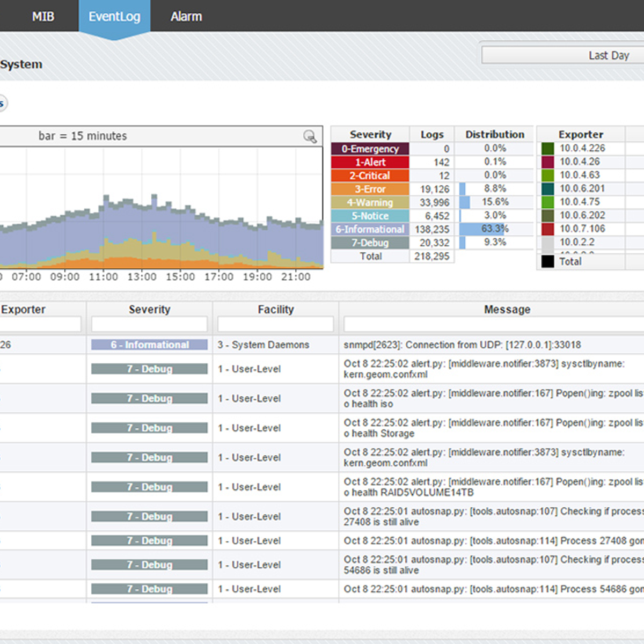Screen dimensions: 644x644
Task: Select the 10.0.4.226 exporter color square
Action: (547, 149)
